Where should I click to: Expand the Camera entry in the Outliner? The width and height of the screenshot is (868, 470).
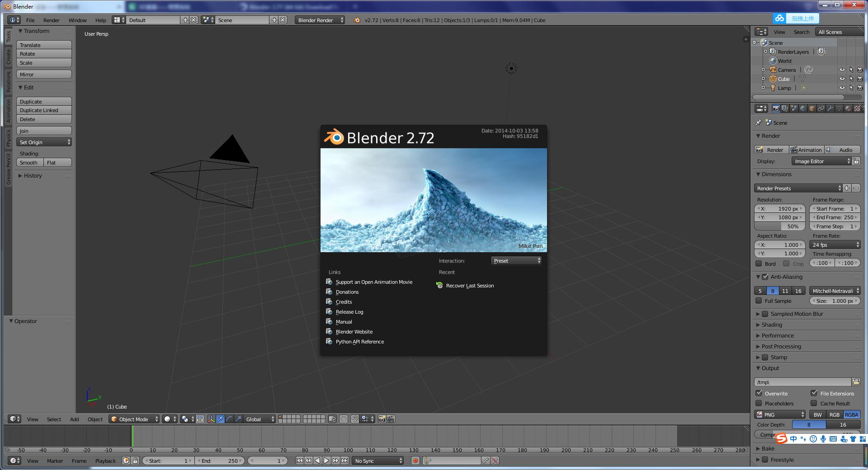764,70
